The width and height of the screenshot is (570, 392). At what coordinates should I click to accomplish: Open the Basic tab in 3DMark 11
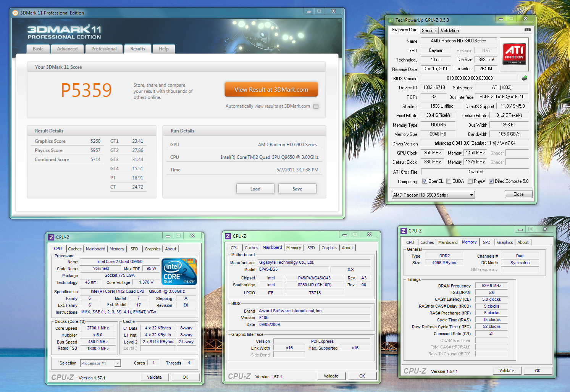(38, 49)
